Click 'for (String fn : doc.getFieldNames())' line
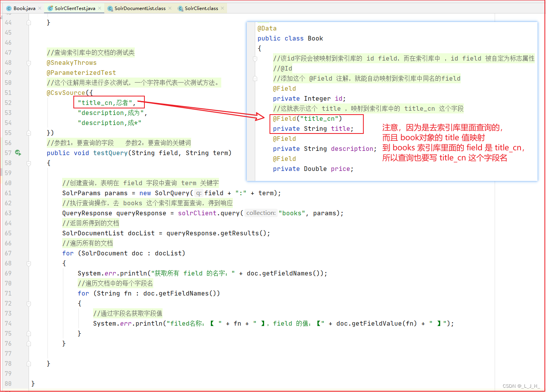The image size is (546, 392). [149, 293]
